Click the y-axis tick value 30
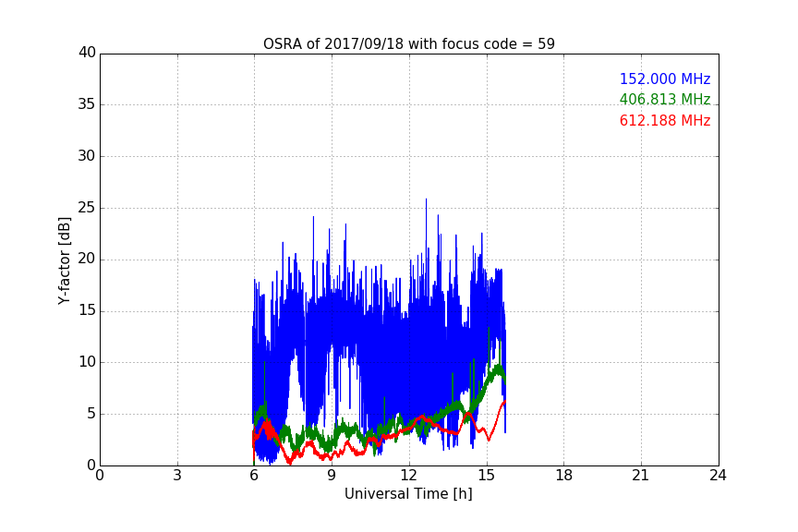 [87, 156]
